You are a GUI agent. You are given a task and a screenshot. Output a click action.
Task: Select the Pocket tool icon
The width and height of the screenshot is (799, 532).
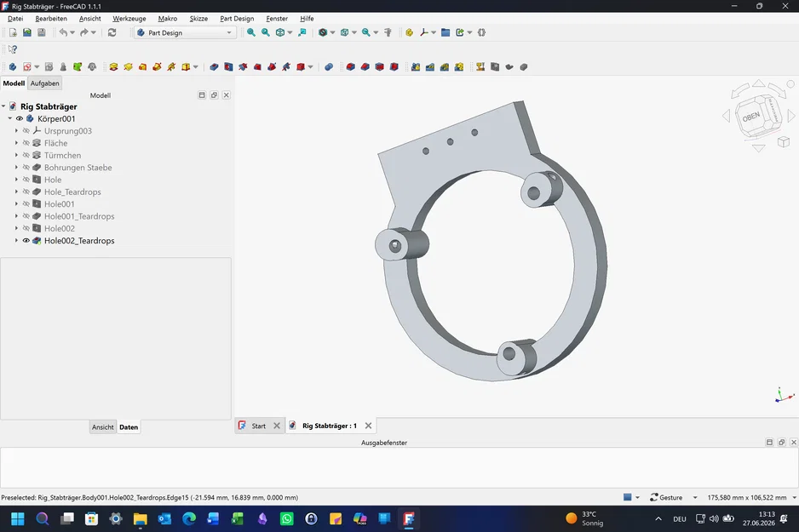pos(214,66)
